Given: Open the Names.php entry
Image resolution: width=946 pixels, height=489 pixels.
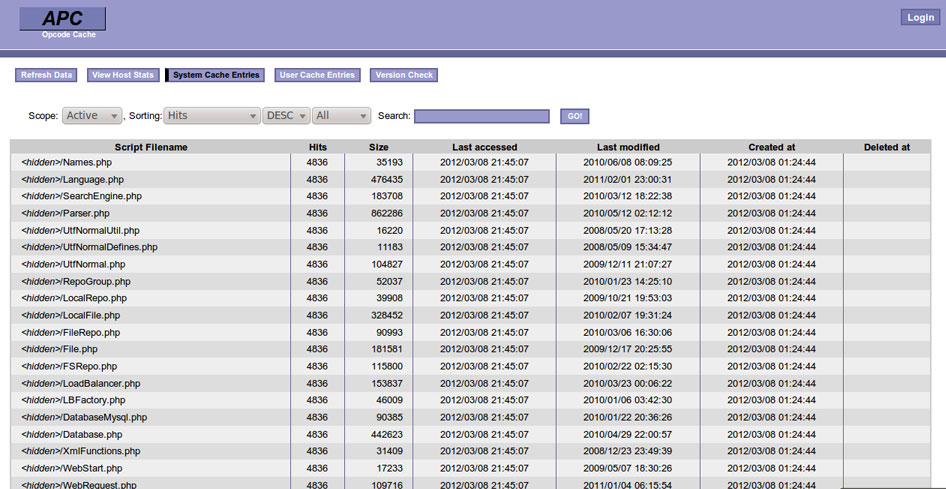Looking at the screenshot, I should [66, 162].
